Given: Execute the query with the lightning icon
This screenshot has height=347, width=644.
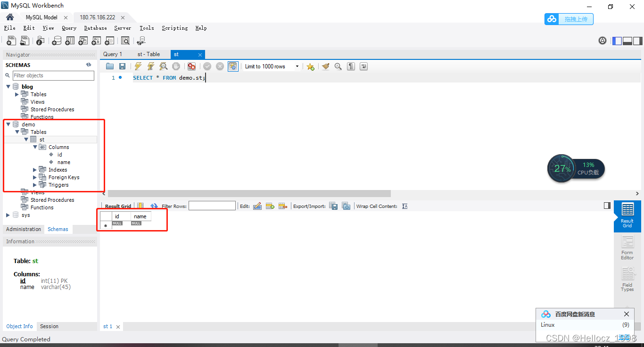Looking at the screenshot, I should pos(138,66).
